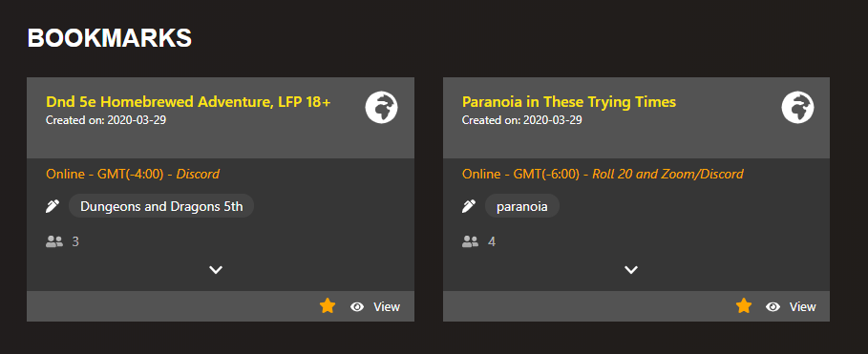Open the Paranoia in These Trying Times title
Viewport: 868px width, 354px height.
tap(569, 102)
